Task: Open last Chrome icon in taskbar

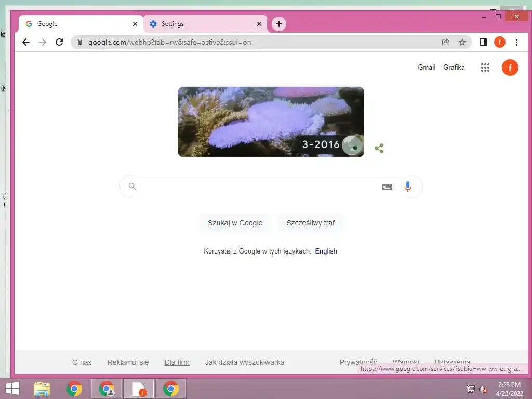Action: (170, 389)
